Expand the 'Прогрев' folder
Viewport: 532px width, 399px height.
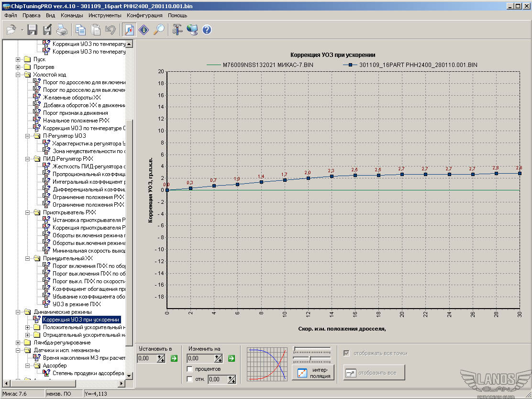click(x=18, y=67)
